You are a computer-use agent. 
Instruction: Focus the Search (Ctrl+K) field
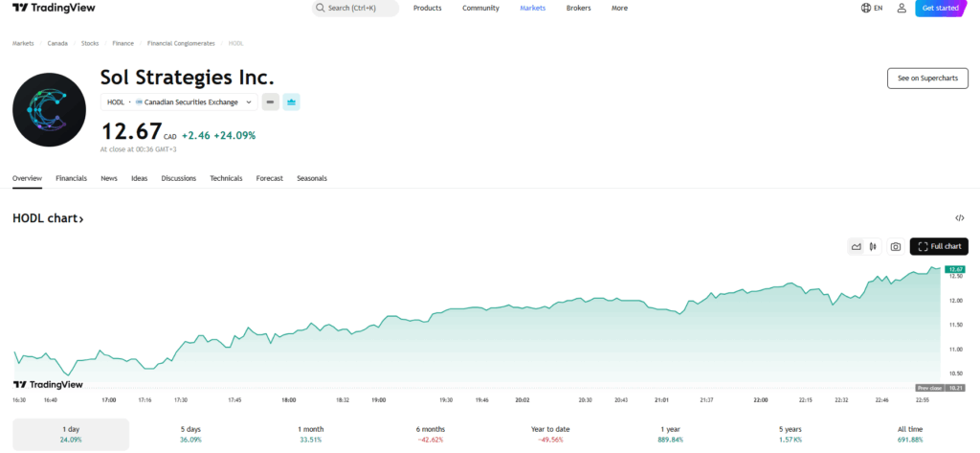[x=355, y=8]
